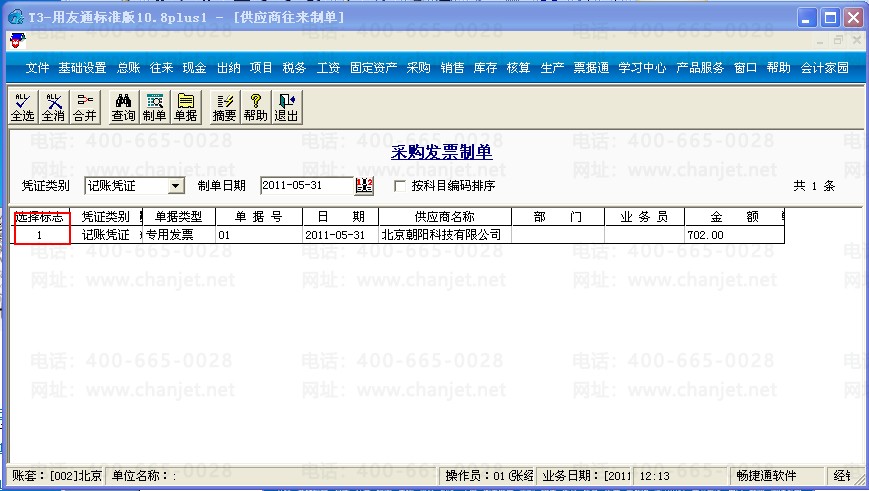Click the 业务日期 status bar entry

point(587,475)
